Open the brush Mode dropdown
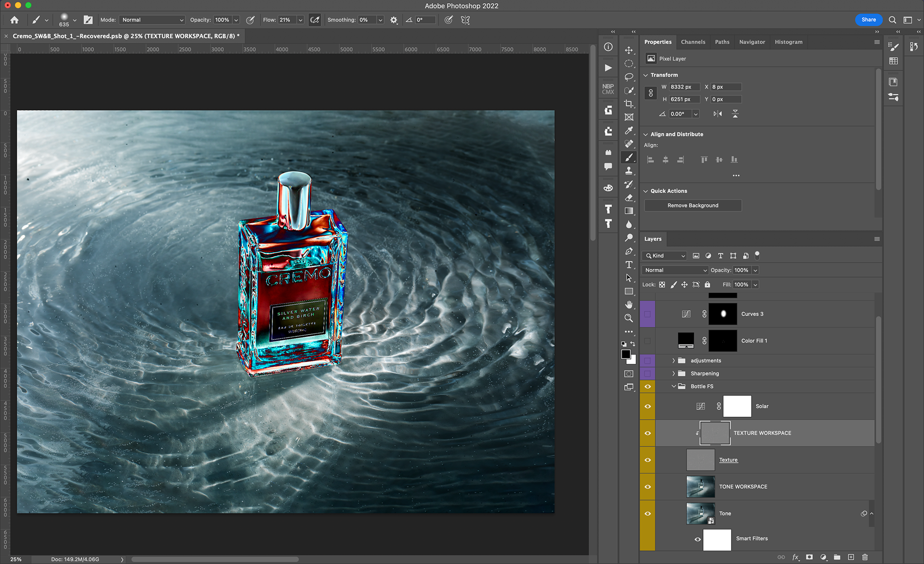 click(x=152, y=20)
